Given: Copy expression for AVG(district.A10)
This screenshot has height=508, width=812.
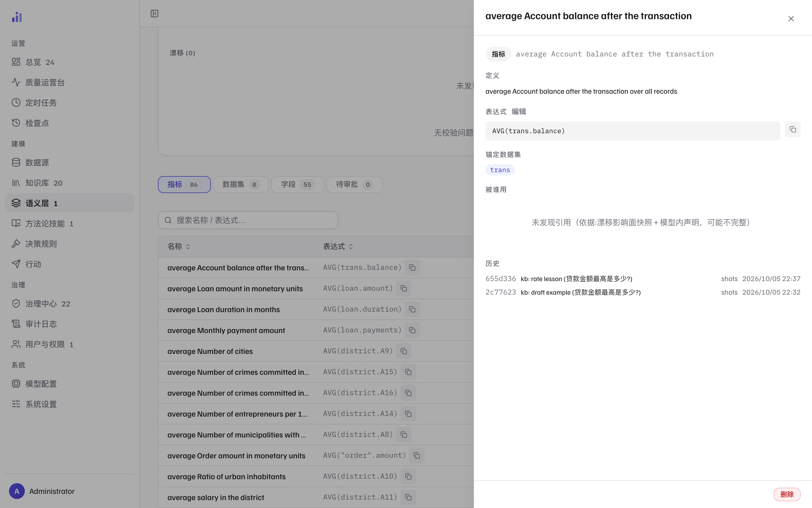Looking at the screenshot, I should 408,476.
